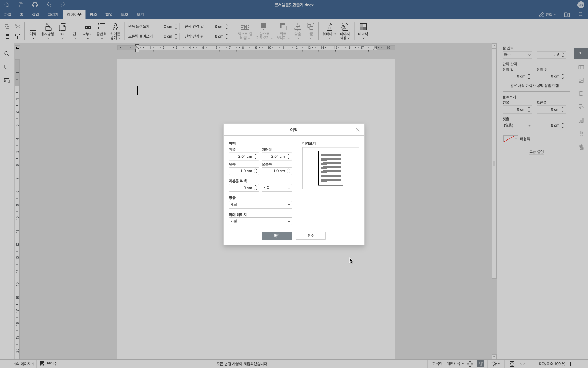Open the more options ellipsis in title bar
The height and width of the screenshot is (368, 588).
click(77, 5)
